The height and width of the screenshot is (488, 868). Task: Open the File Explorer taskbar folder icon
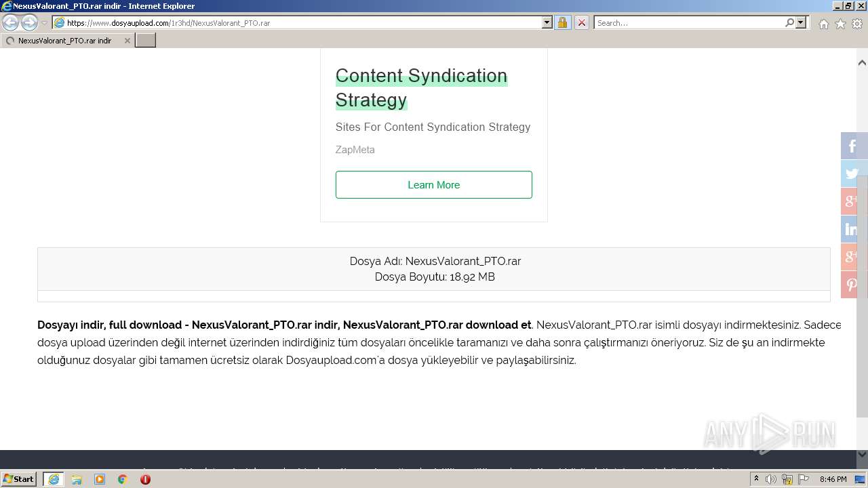point(77,479)
